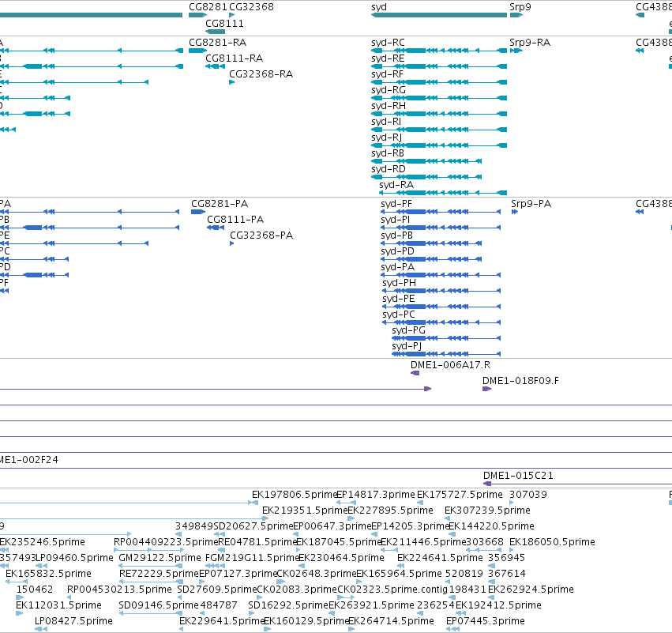The image size is (672, 633).
Task: Click the CG8281-RA transcript label
Action: click(217, 43)
